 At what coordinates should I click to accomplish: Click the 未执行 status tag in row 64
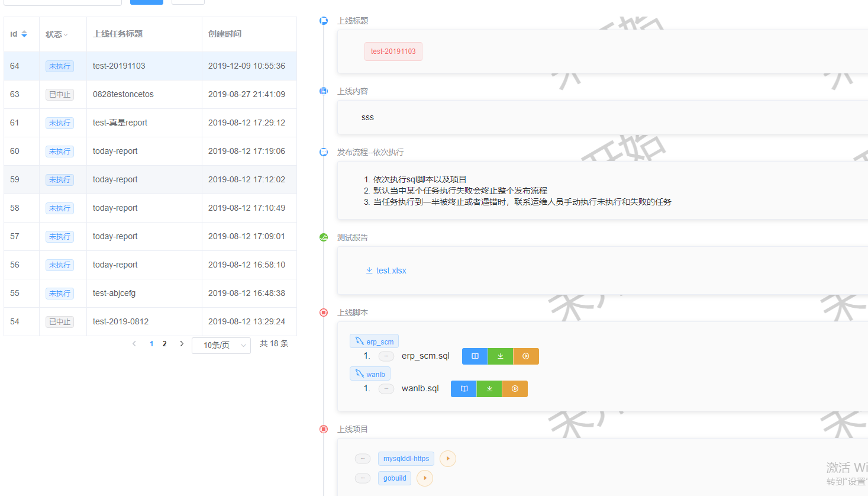point(60,66)
